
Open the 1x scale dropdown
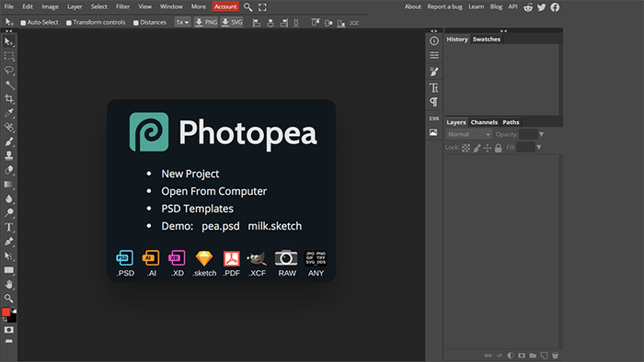(182, 22)
